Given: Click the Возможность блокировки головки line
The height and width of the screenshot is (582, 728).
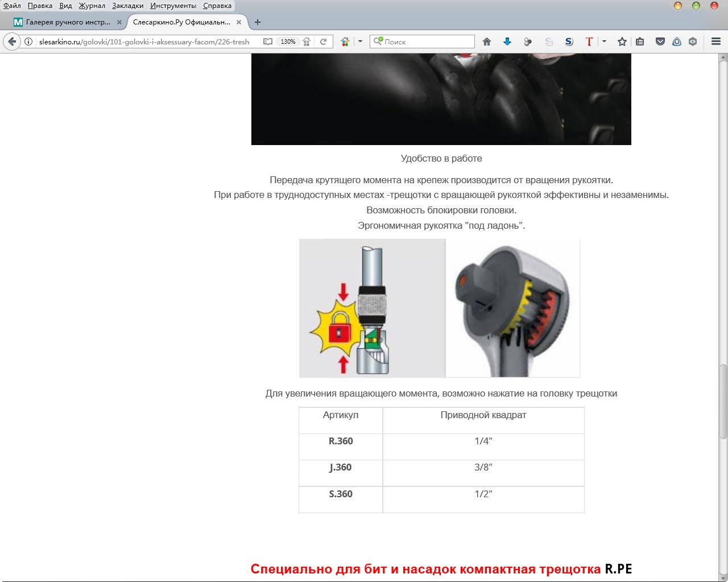Looking at the screenshot, I should point(441,210).
